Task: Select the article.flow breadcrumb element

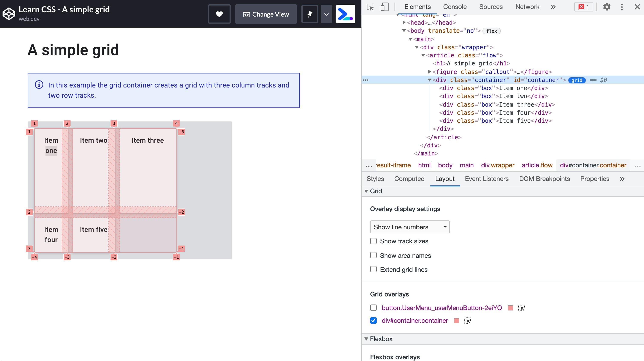Action: tap(537, 165)
